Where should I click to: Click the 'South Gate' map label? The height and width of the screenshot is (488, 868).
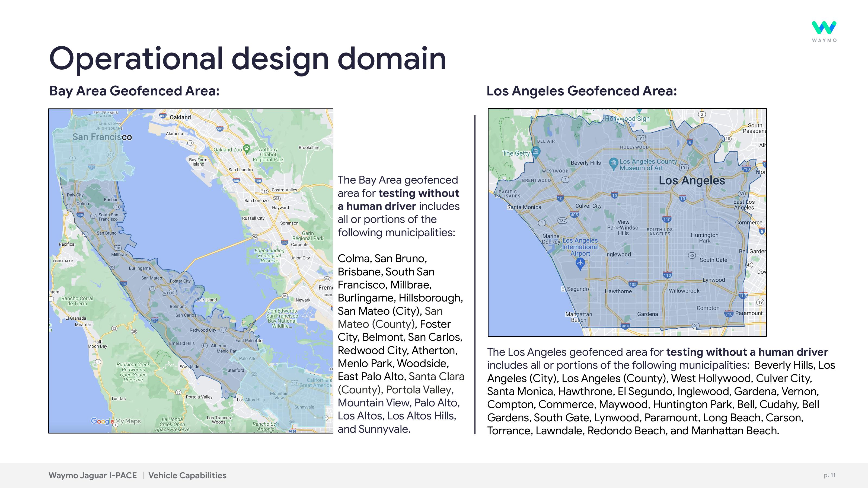pos(713,260)
